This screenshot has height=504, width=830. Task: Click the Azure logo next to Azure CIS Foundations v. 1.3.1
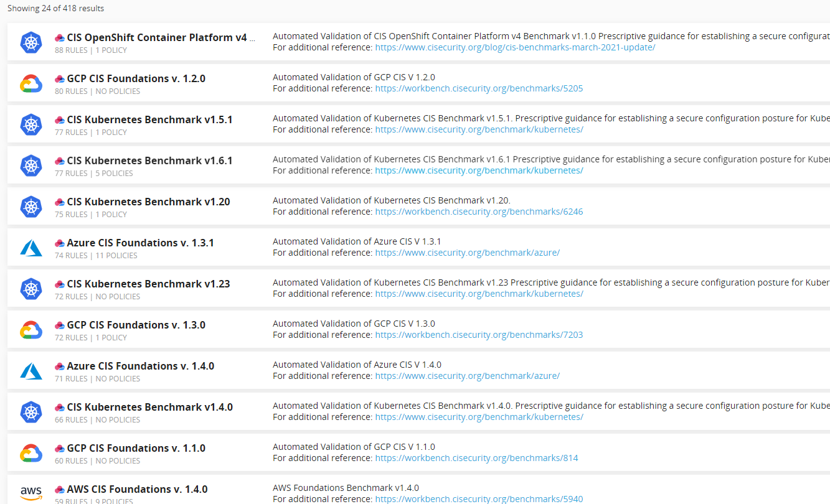[31, 248]
